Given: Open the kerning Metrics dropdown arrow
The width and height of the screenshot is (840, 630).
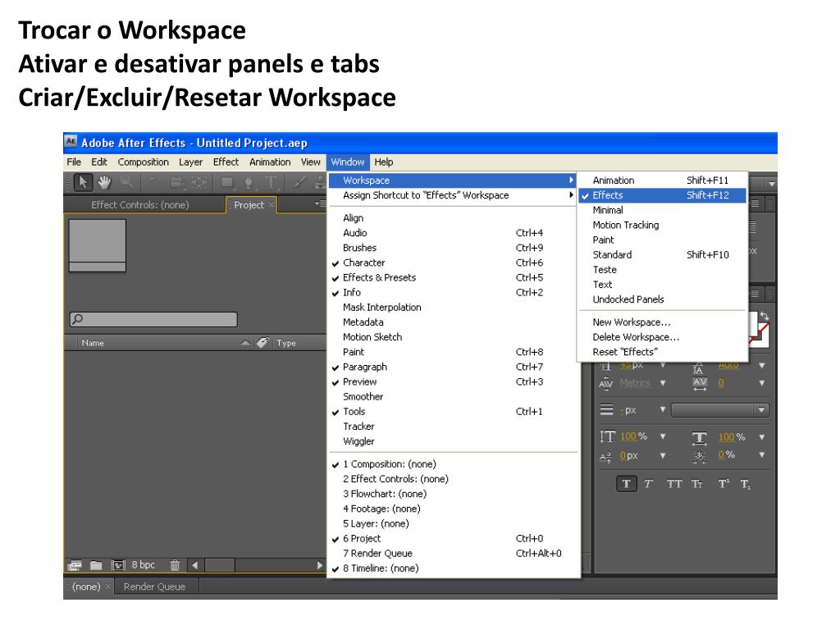Looking at the screenshot, I should pyautogui.click(x=663, y=383).
